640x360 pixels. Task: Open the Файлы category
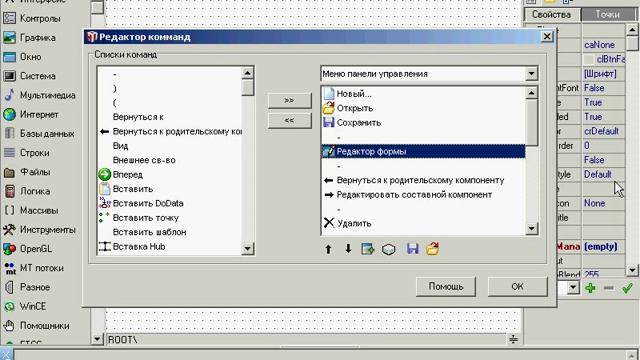[35, 172]
